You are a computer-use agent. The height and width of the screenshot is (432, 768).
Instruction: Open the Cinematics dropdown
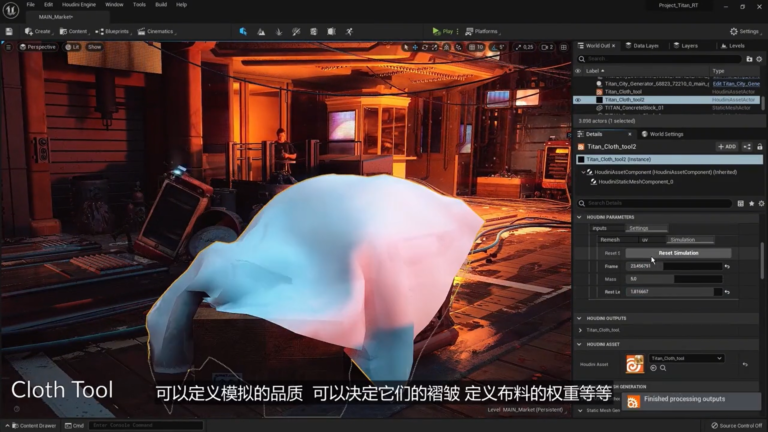(157, 31)
